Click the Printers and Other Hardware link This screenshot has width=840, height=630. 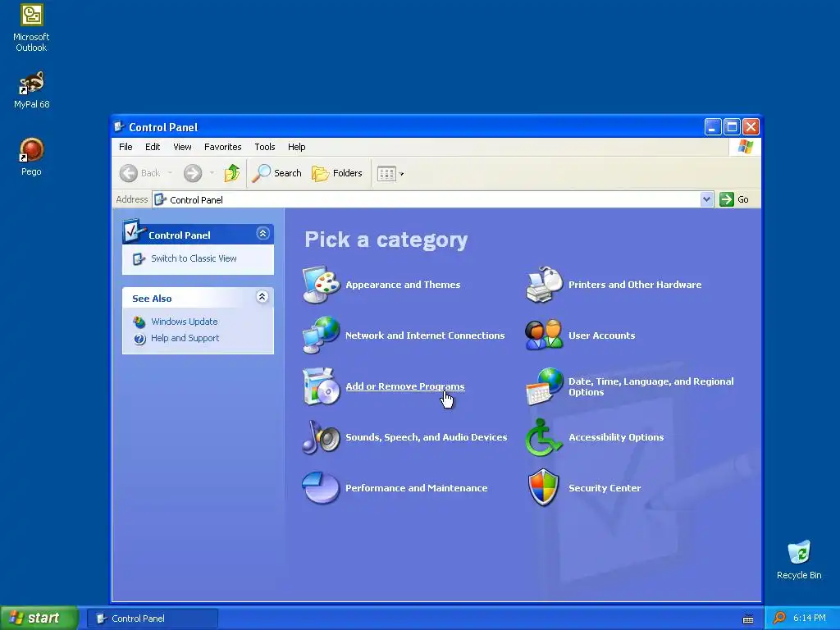(x=635, y=285)
